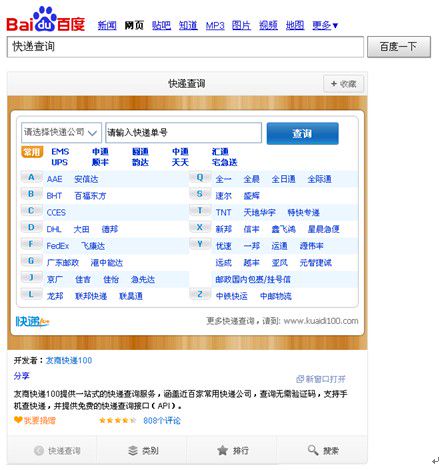Select UPS from common couriers
The width and height of the screenshot is (440, 470).
59,163
